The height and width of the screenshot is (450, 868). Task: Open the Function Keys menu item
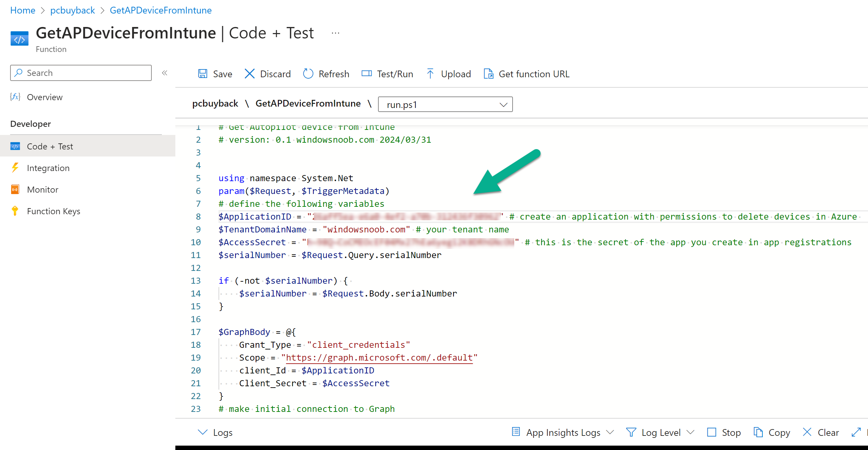[54, 211]
